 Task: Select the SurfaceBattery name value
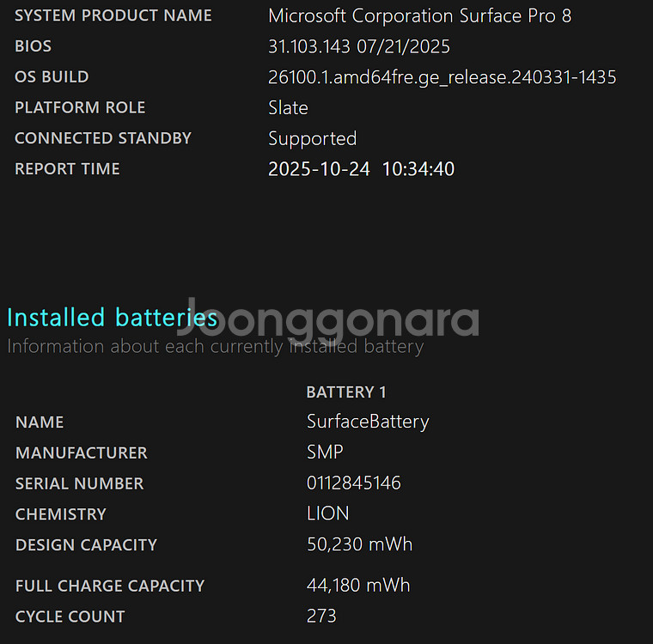click(x=368, y=422)
